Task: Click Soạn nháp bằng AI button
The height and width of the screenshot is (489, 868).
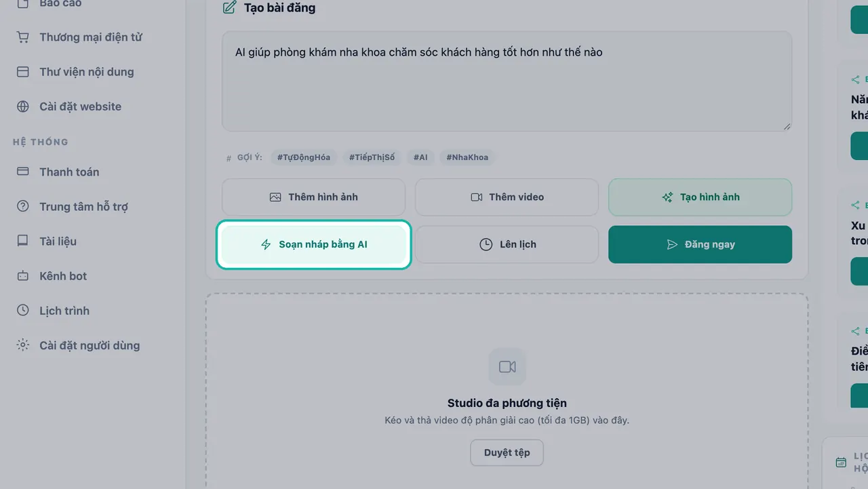Action: (x=313, y=245)
